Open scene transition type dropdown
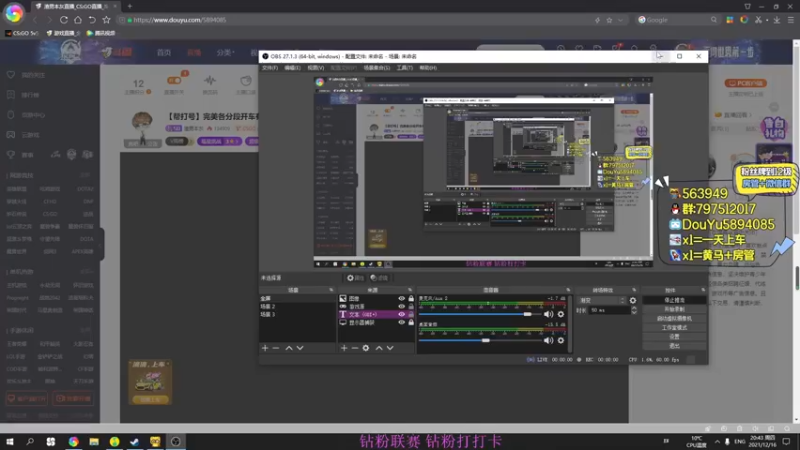The image size is (800, 450). click(x=602, y=301)
